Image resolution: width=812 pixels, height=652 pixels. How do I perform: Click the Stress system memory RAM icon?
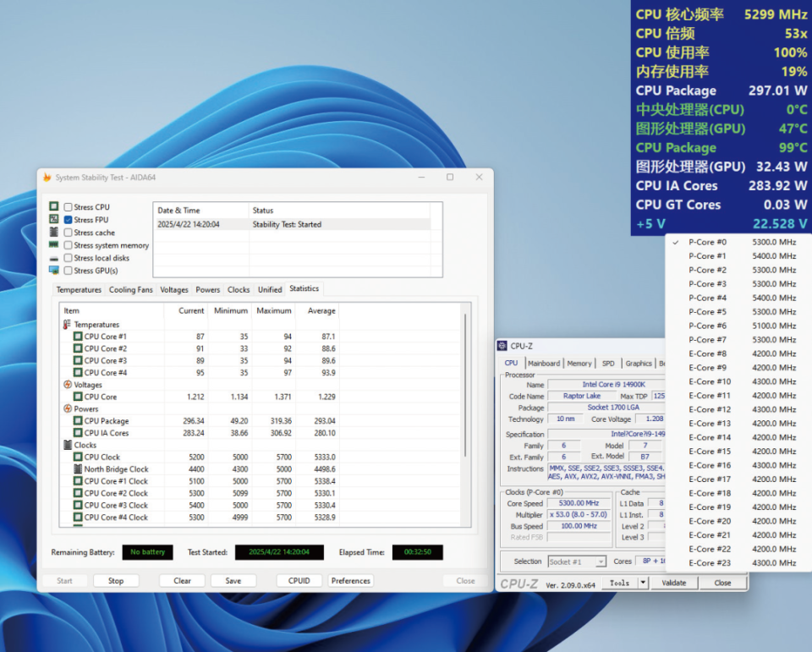54,245
